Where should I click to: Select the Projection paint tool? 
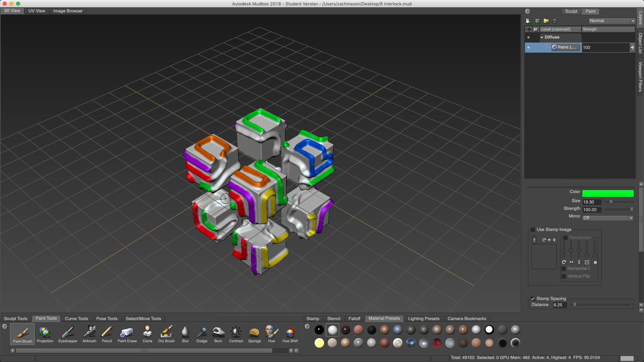coord(45,334)
